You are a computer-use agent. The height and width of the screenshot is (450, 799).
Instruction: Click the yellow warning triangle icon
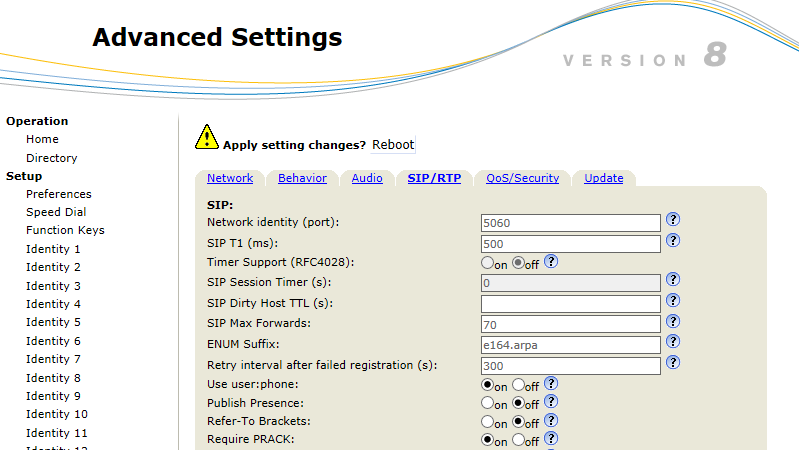coord(206,137)
